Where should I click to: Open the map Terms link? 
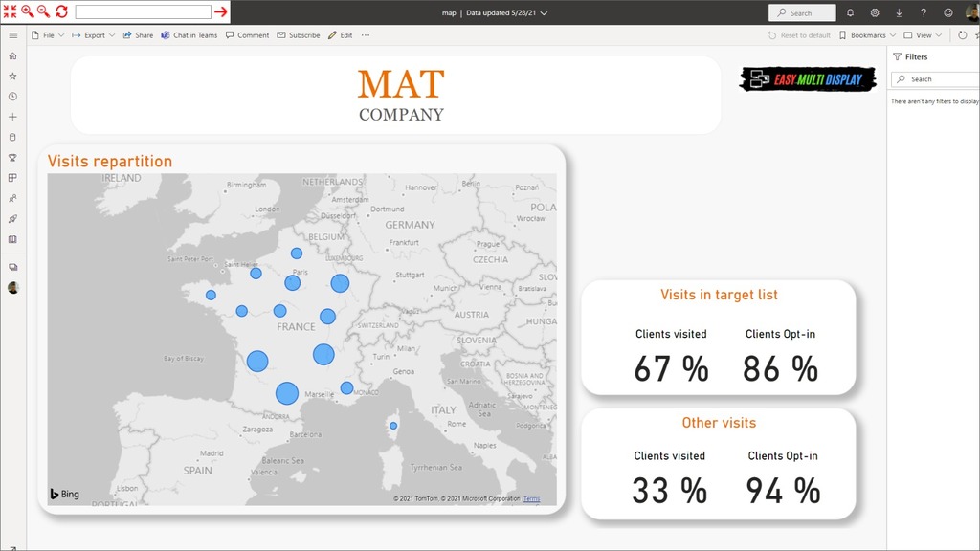pos(531,498)
